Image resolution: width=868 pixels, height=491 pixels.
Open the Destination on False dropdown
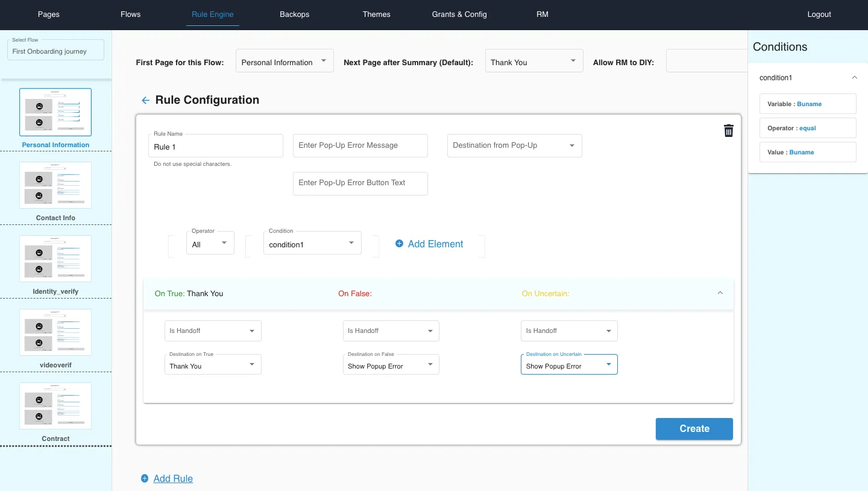(x=391, y=364)
